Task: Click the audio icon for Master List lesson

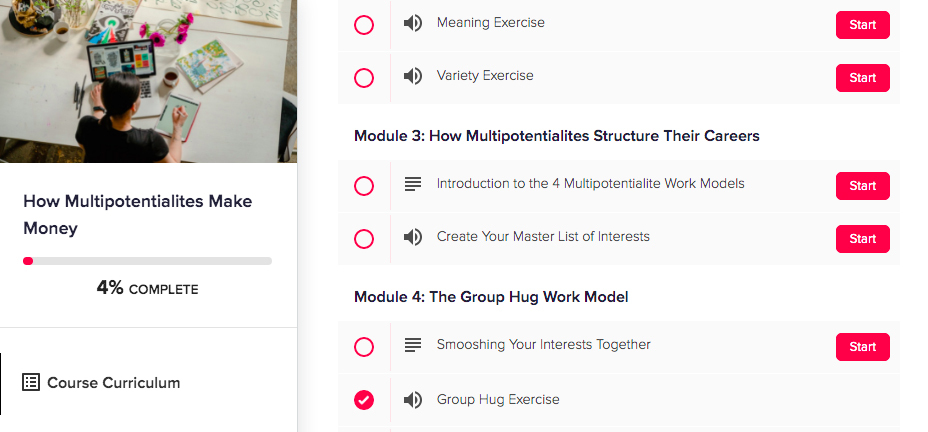Action: pos(412,238)
